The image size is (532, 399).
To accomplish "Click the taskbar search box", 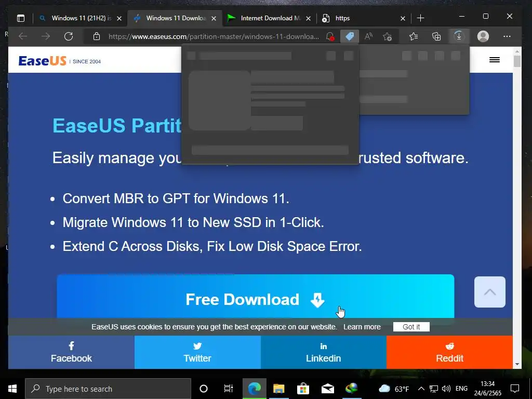I will point(108,389).
